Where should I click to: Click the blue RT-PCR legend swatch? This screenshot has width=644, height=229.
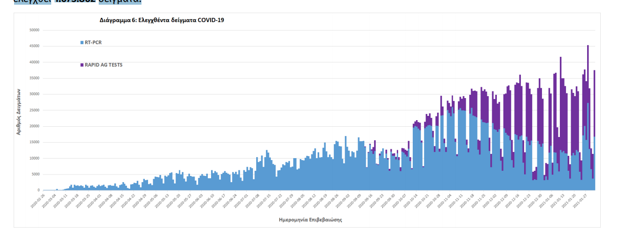click(82, 42)
